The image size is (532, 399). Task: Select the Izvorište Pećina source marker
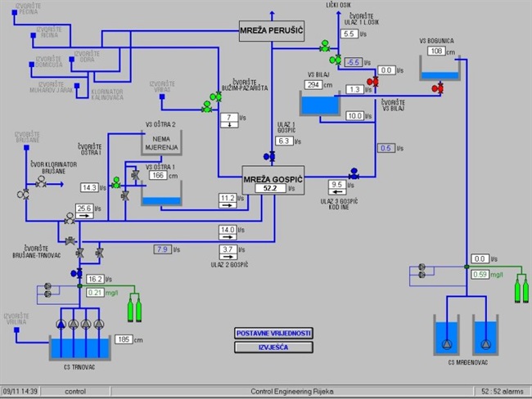15,12
